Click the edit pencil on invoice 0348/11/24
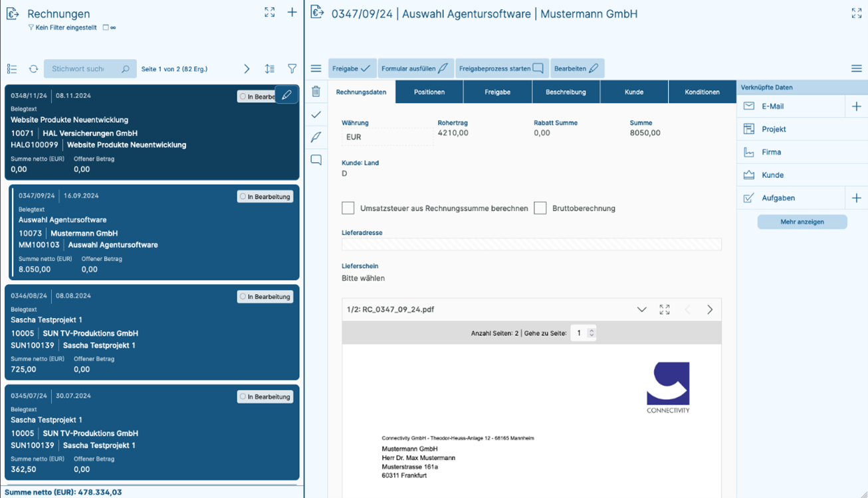The width and height of the screenshot is (868, 498). pos(286,96)
